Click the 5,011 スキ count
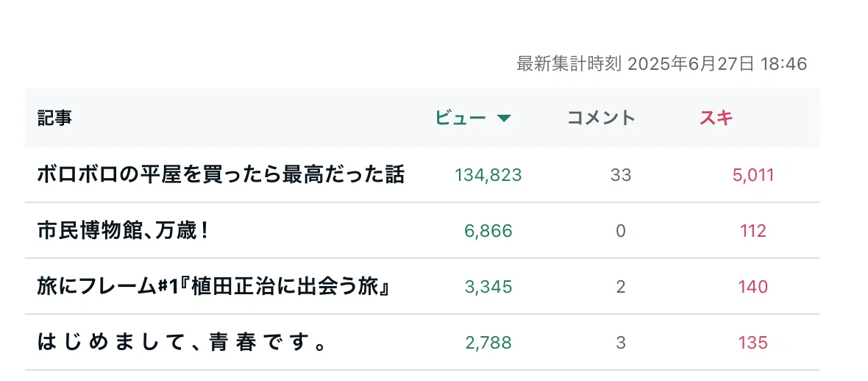The height and width of the screenshot is (381, 868). tap(753, 175)
